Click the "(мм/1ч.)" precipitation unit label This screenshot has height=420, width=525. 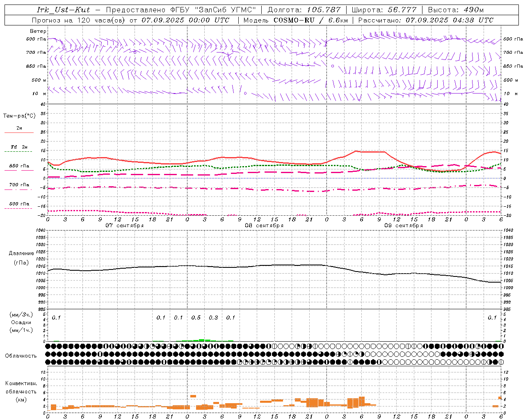tap(21, 330)
